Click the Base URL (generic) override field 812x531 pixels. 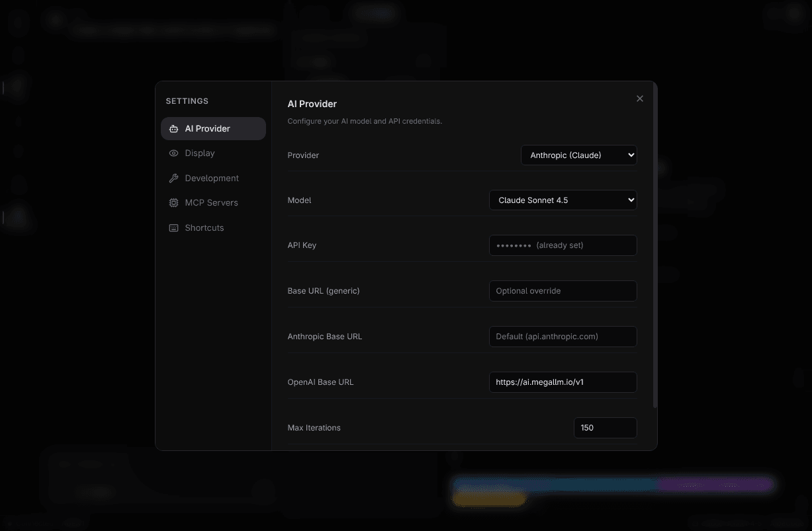pyautogui.click(x=563, y=291)
